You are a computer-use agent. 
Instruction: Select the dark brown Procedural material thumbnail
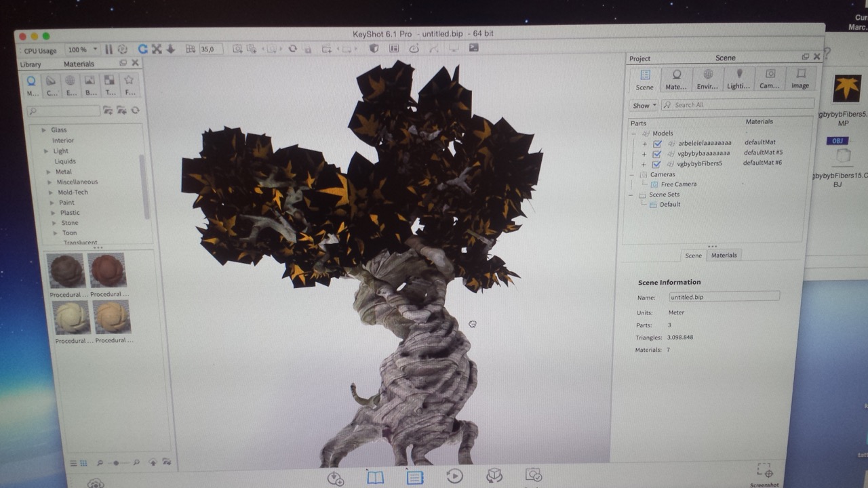[x=66, y=270]
